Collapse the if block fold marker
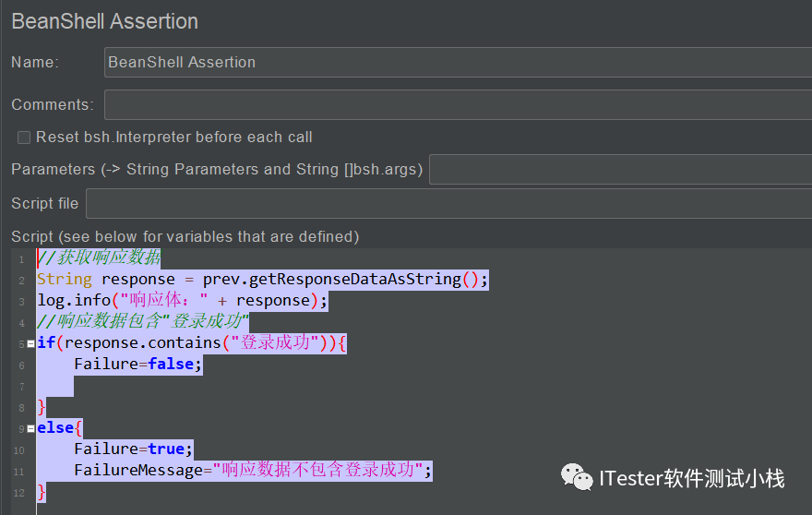This screenshot has height=515, width=812. (31, 343)
